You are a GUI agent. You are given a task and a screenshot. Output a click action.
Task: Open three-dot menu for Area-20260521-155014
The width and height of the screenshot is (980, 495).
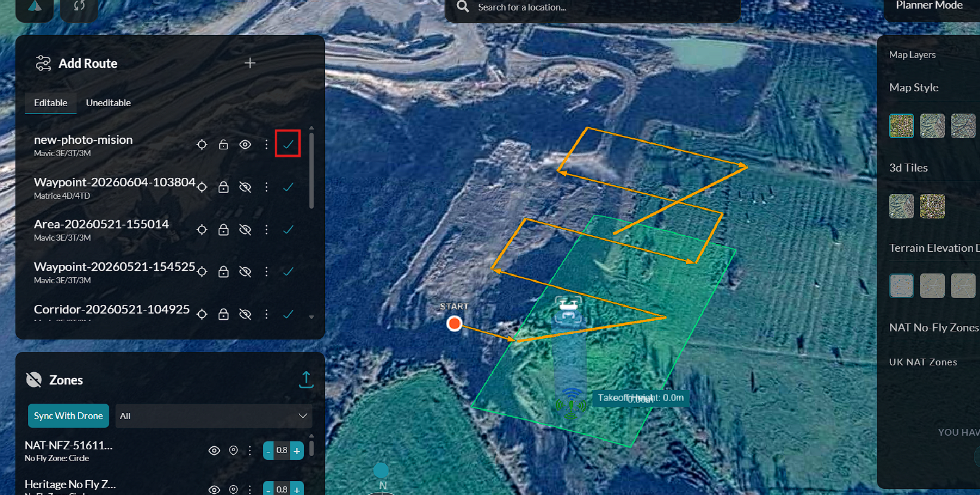pyautogui.click(x=266, y=230)
